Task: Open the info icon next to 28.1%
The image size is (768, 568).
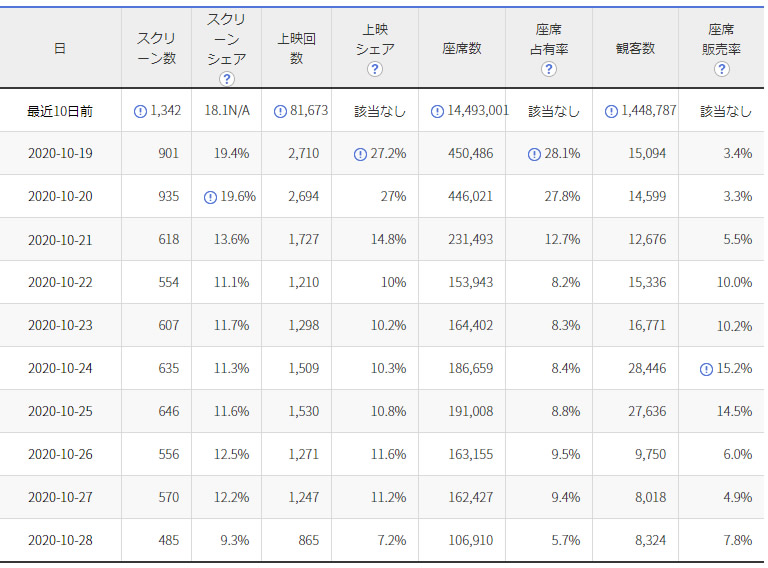Action: point(535,154)
